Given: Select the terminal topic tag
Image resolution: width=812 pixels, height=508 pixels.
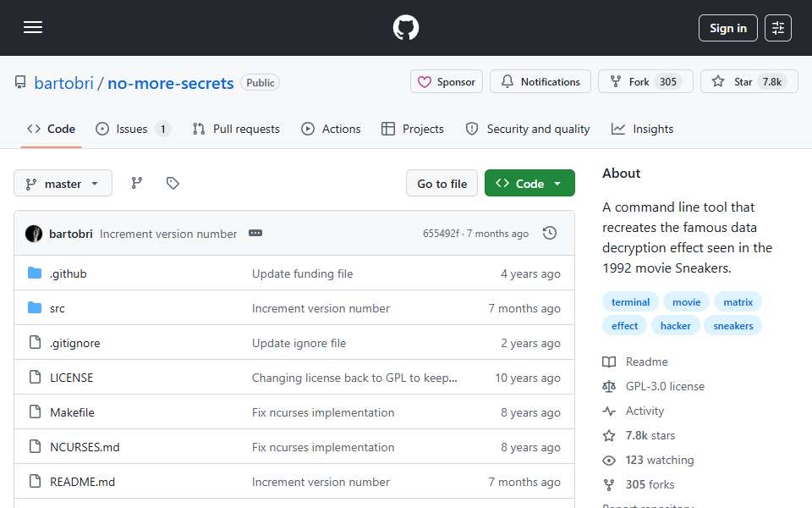Looking at the screenshot, I should [x=630, y=302].
